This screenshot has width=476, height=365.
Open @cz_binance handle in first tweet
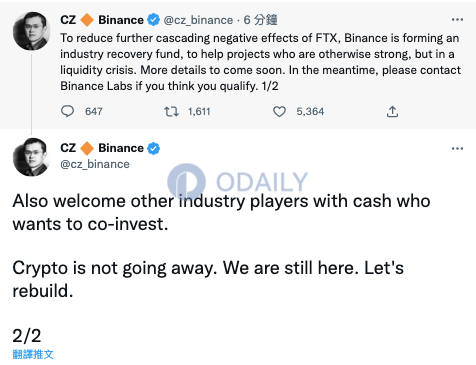[198, 20]
